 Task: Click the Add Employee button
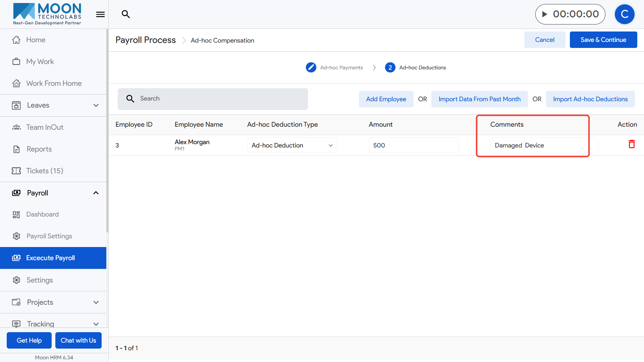(386, 99)
